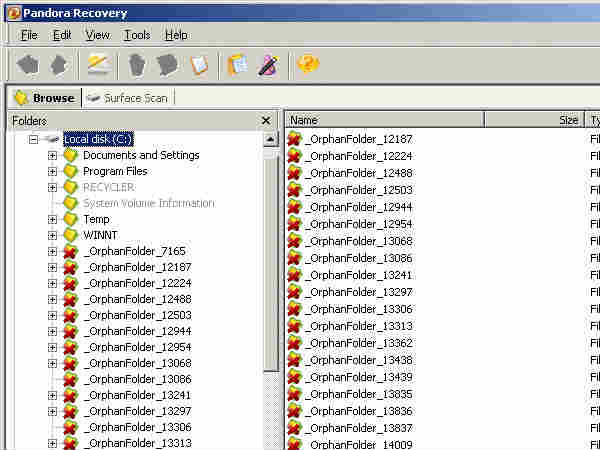This screenshot has width=600, height=450.
Task: Click the orange-and-blue notes toolbar icon
Action: pyautogui.click(x=238, y=64)
